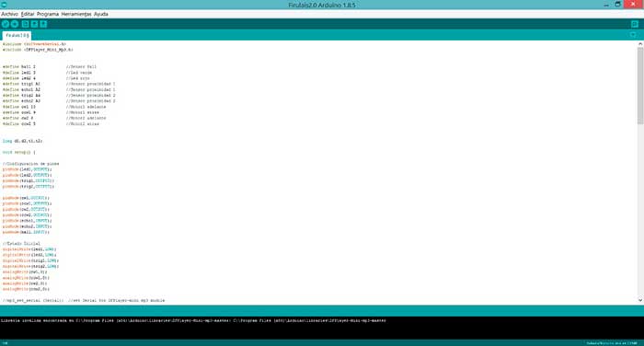Click the '//Estado Inicial' comment
This screenshot has height=346, width=644.
[x=21, y=244]
